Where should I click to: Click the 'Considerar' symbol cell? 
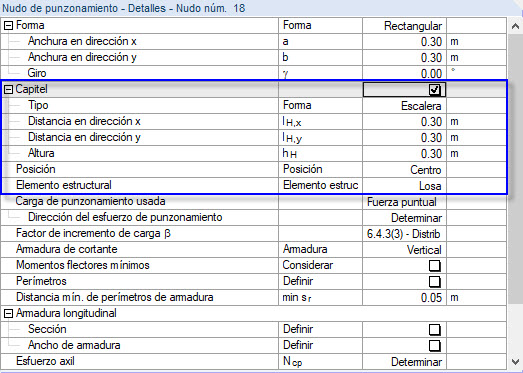(321, 266)
